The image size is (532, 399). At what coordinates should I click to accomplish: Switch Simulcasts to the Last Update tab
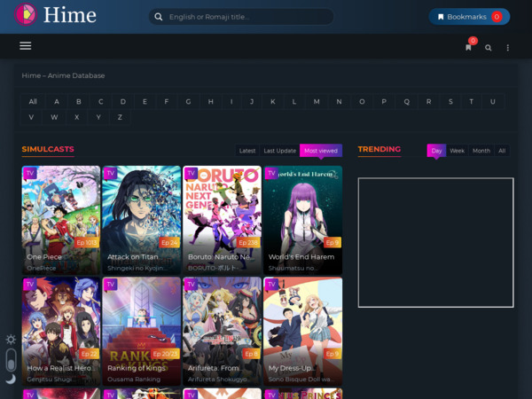click(280, 151)
